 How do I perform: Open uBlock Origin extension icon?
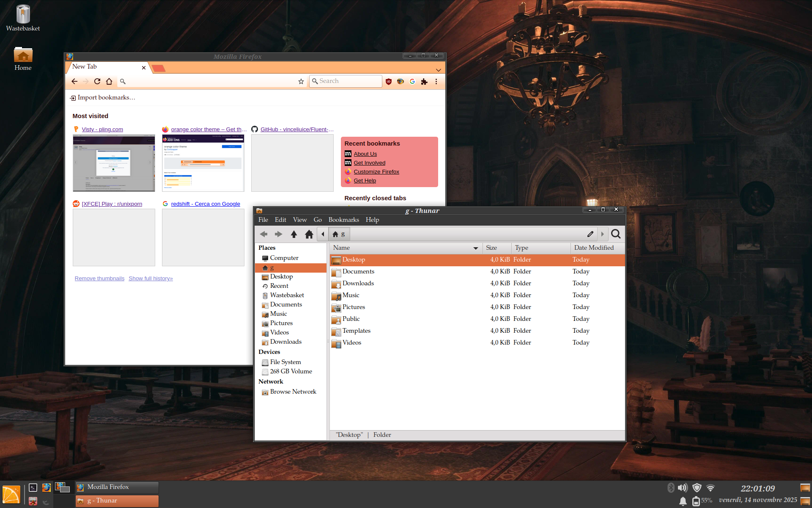[x=389, y=81]
